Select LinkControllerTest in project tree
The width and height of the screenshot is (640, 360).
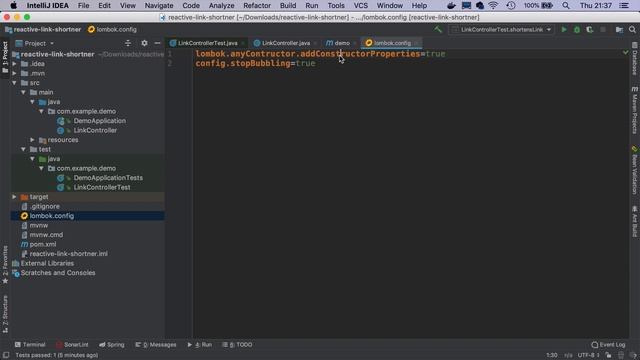(x=102, y=187)
